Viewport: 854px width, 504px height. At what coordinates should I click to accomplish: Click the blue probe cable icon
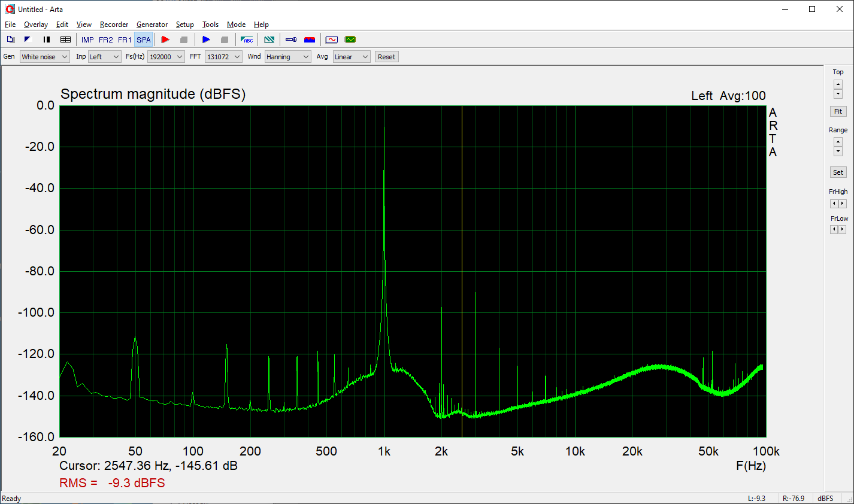(x=291, y=40)
